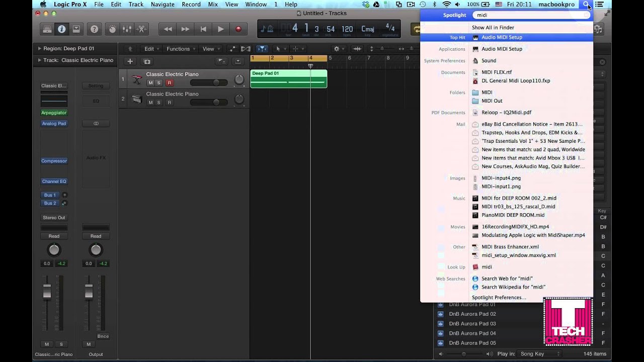
Task: Toggle the Show Automation button
Action: coord(232,49)
